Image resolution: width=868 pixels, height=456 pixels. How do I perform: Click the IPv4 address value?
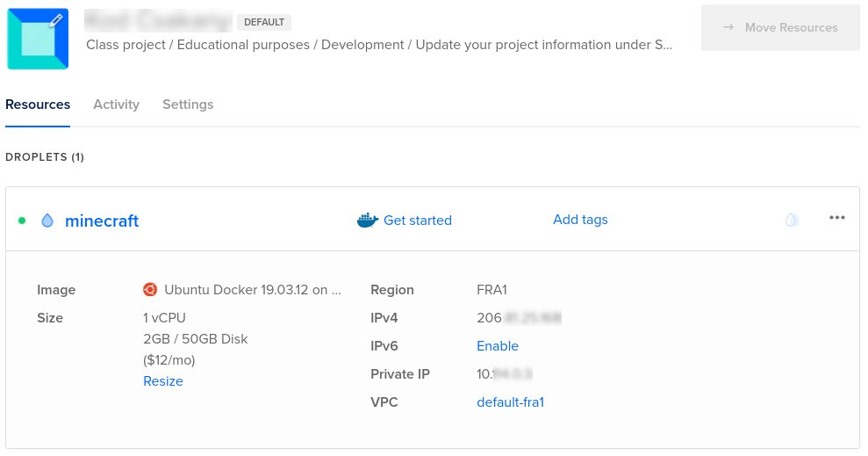(x=520, y=318)
